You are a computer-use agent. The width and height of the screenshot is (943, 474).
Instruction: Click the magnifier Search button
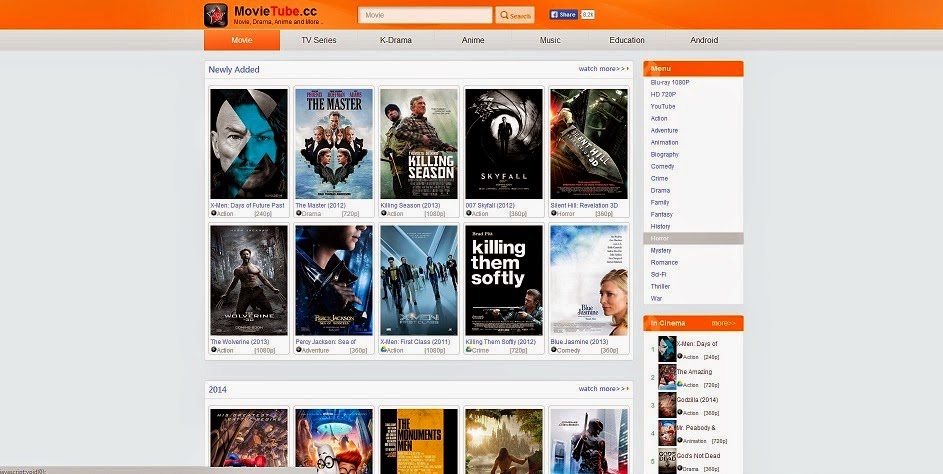click(x=515, y=16)
